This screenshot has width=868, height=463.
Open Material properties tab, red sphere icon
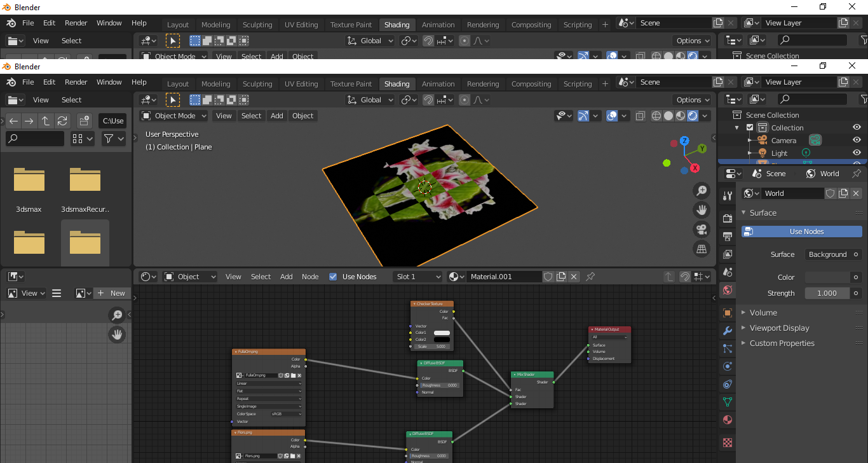click(x=728, y=420)
